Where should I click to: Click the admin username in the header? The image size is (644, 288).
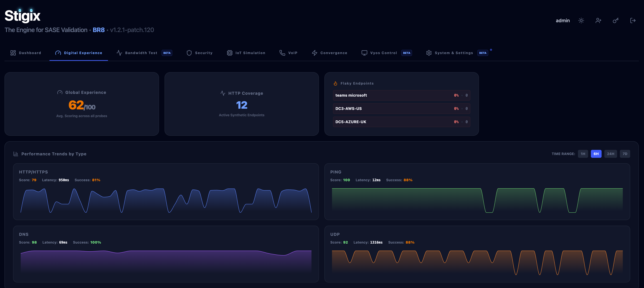point(562,20)
